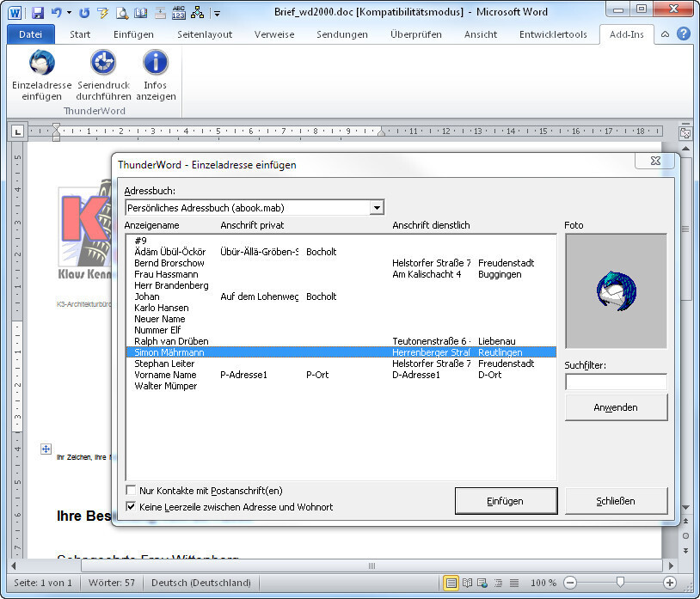Click Wörter: 57 in status bar

click(x=112, y=583)
